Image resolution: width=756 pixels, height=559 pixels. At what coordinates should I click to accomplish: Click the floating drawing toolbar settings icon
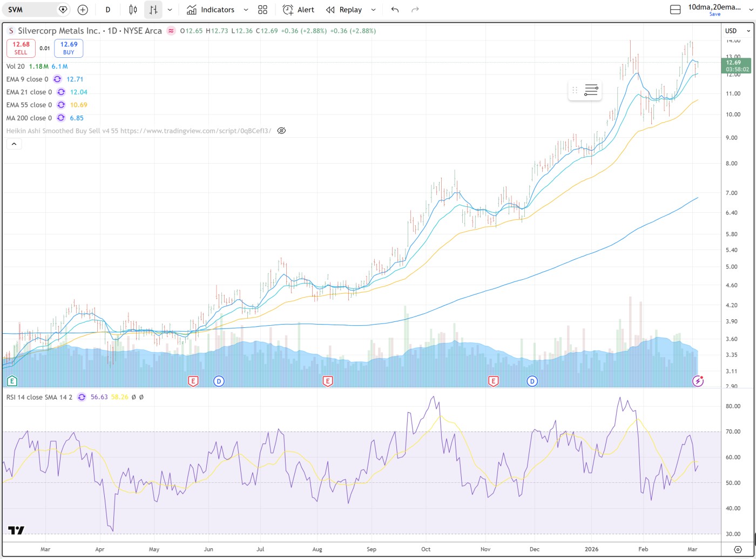click(x=591, y=90)
